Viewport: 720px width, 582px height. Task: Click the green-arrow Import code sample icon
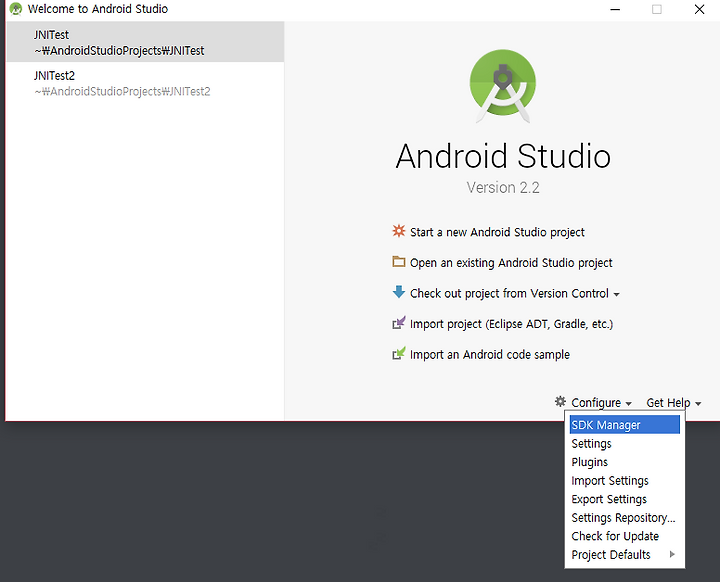click(399, 353)
